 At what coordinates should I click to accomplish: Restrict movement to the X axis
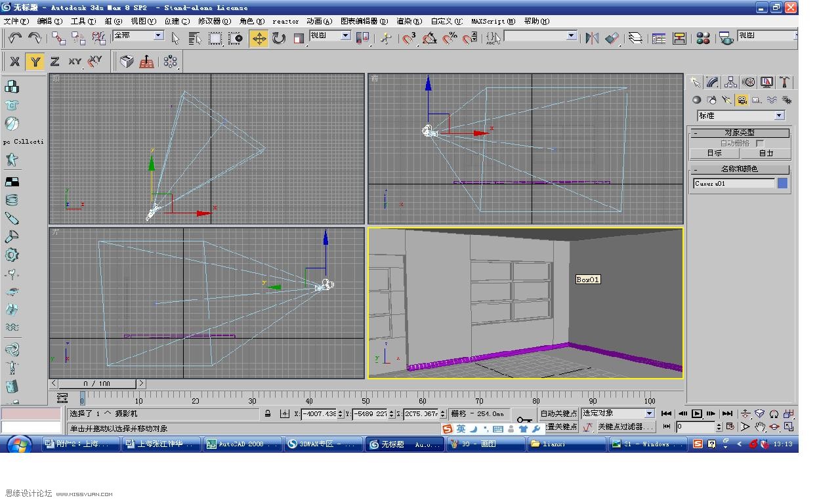coord(15,62)
